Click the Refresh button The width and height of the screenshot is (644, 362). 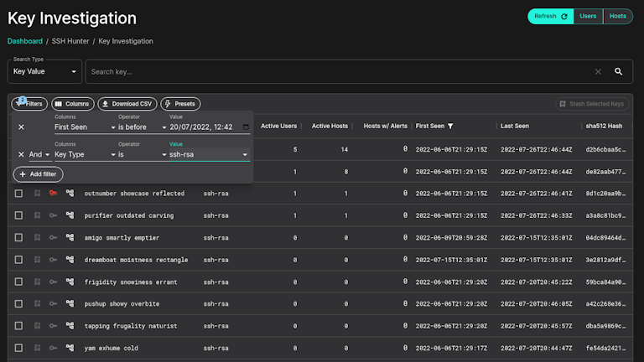click(550, 17)
